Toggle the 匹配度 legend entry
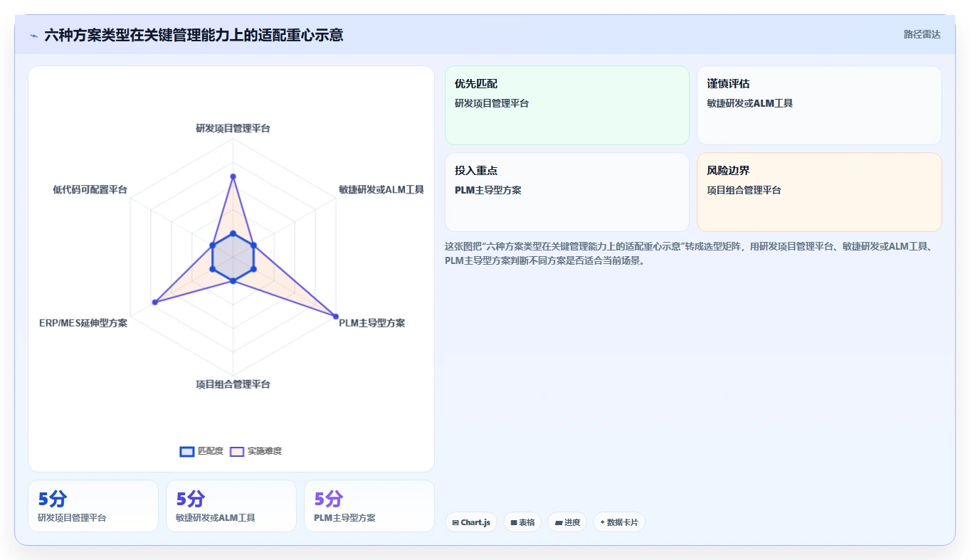 201,451
